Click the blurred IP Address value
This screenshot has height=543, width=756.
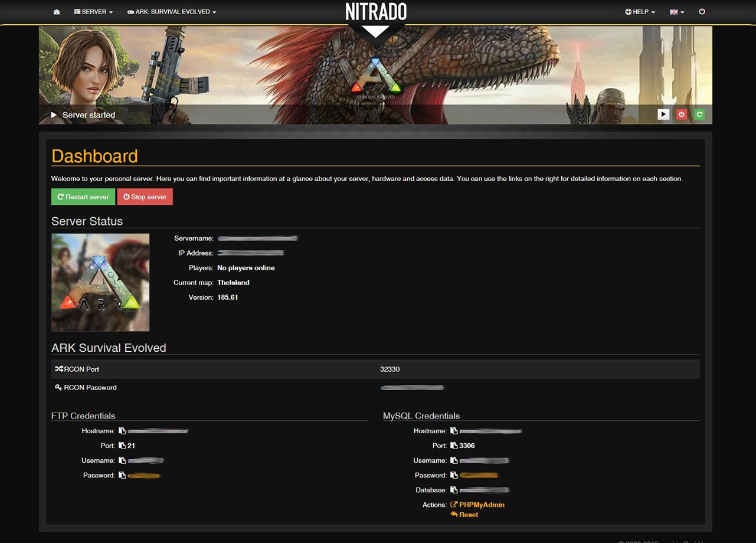251,253
